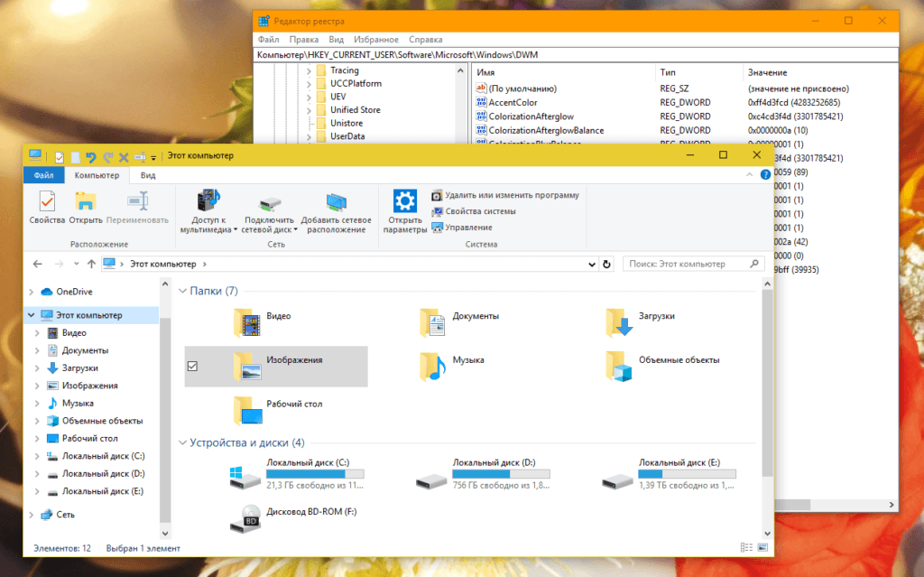The image size is (924, 577).
Task: Open the Избранное menu in the registry editor
Action: tap(376, 40)
